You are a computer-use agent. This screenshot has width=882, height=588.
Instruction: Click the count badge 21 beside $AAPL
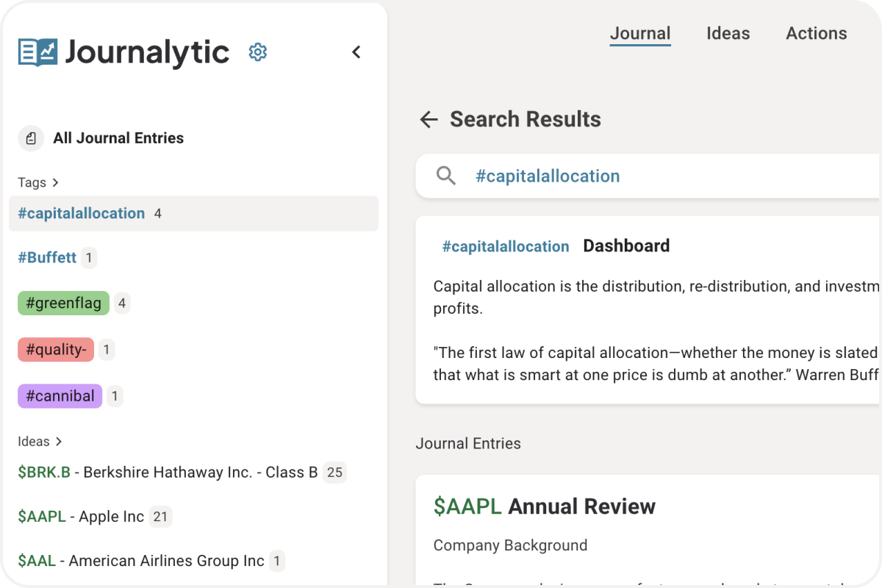click(160, 517)
